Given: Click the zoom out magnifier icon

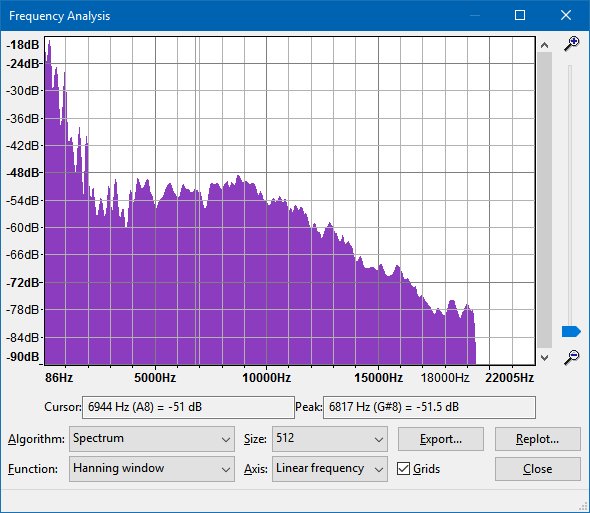Looking at the screenshot, I should click(571, 357).
